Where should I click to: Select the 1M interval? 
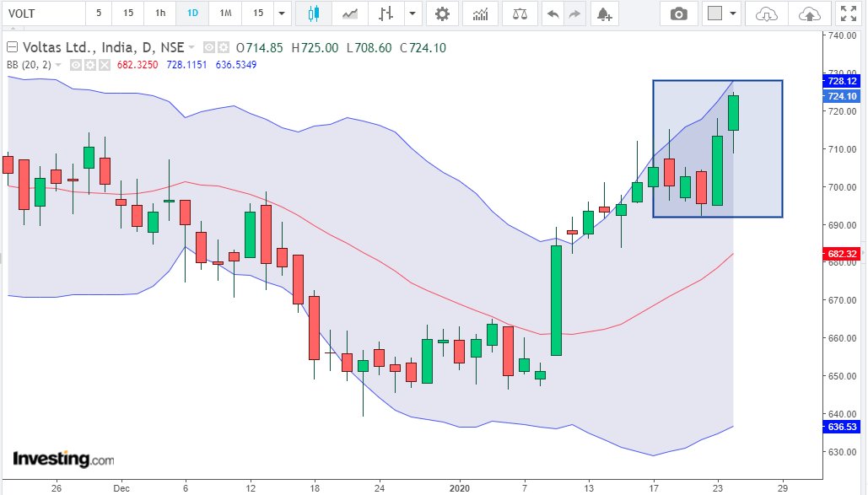click(225, 13)
